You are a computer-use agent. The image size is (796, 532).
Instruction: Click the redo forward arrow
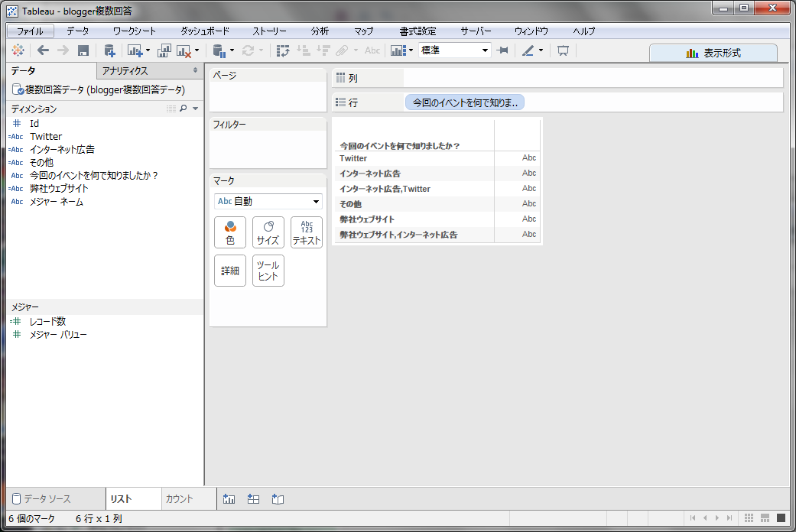pyautogui.click(x=63, y=50)
